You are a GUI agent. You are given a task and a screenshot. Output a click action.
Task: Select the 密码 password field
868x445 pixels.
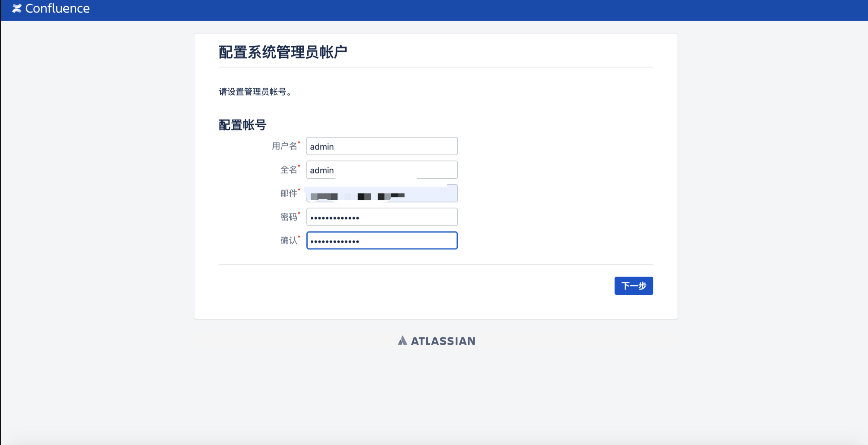(x=381, y=217)
